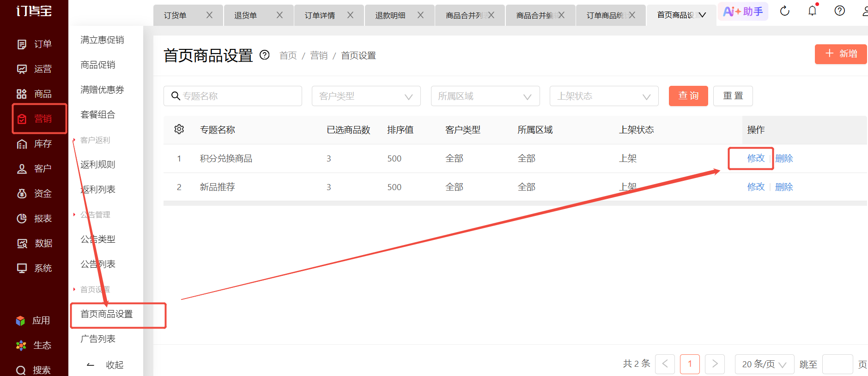The width and height of the screenshot is (868, 376).
Task: Close the 退款明细 tab
Action: coord(420,15)
